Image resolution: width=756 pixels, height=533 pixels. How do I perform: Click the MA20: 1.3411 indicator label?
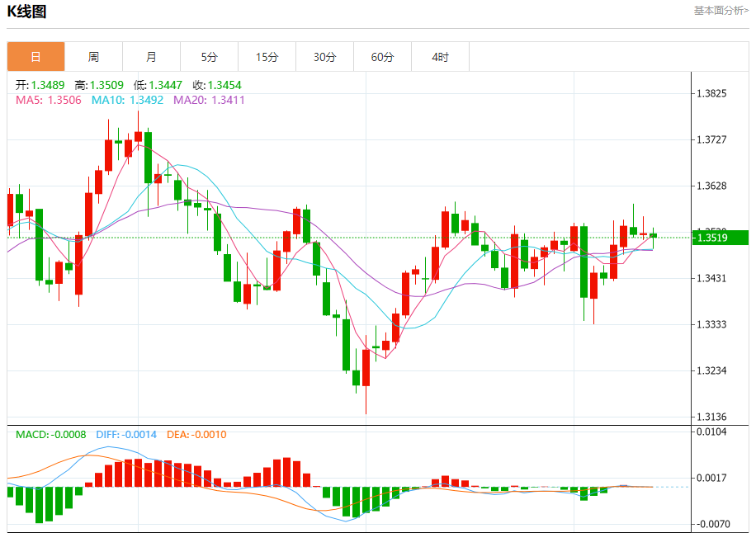(x=210, y=100)
